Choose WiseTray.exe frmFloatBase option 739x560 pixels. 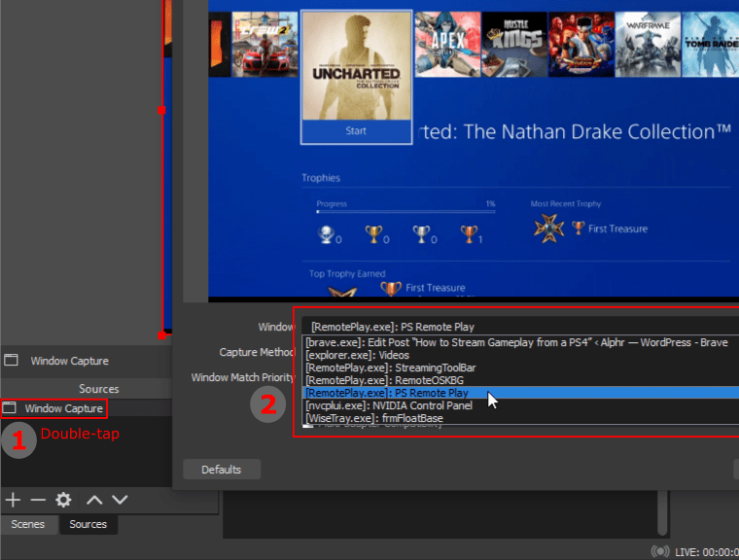[520, 418]
